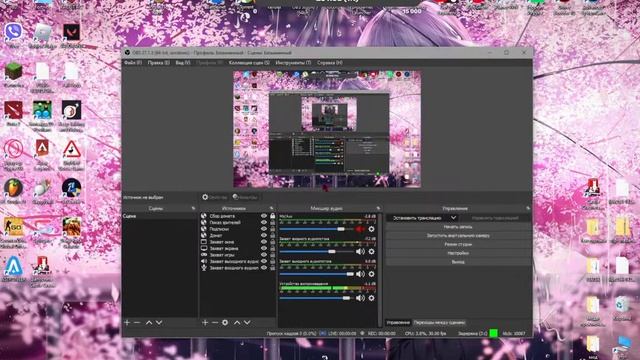Add a new source in the Источники panel
Screen dimensions: 640x360
pyautogui.click(x=205, y=322)
